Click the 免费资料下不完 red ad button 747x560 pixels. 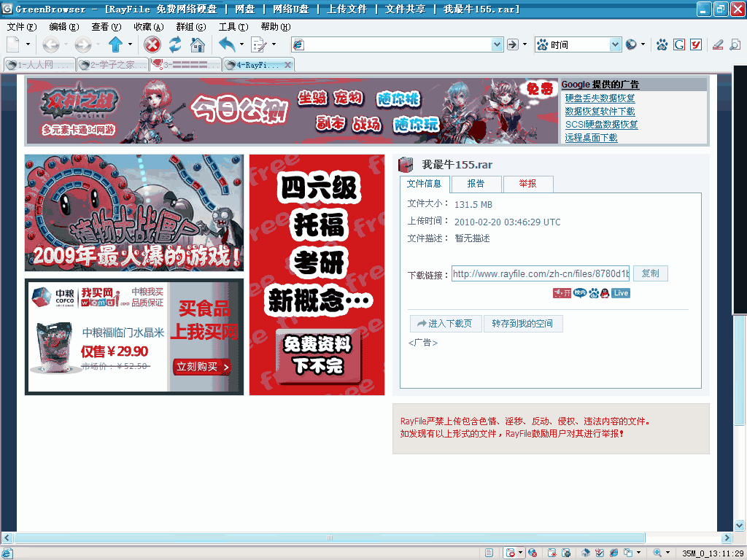[318, 355]
